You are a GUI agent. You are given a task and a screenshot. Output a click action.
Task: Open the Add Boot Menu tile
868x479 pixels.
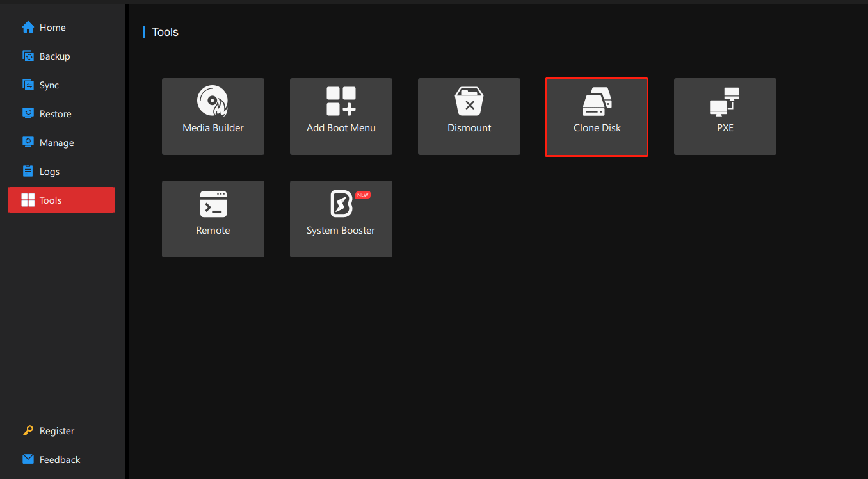pyautogui.click(x=341, y=117)
